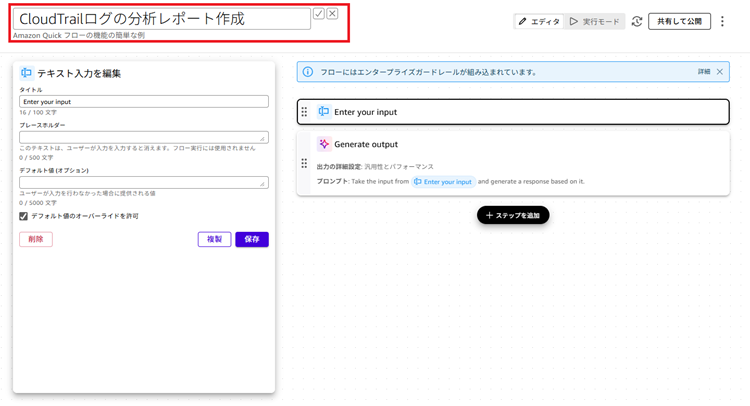Click the ステップを追加 button
Image resolution: width=750 pixels, height=406 pixels.
pos(513,215)
